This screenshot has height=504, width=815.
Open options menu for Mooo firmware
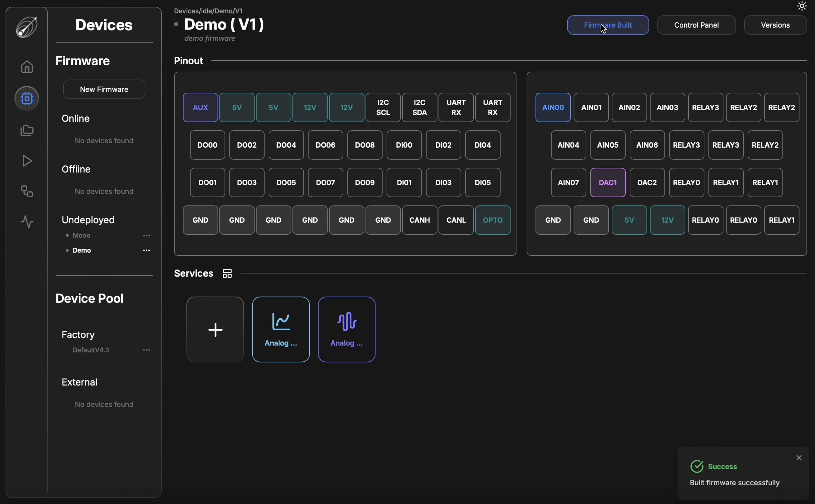coord(146,236)
